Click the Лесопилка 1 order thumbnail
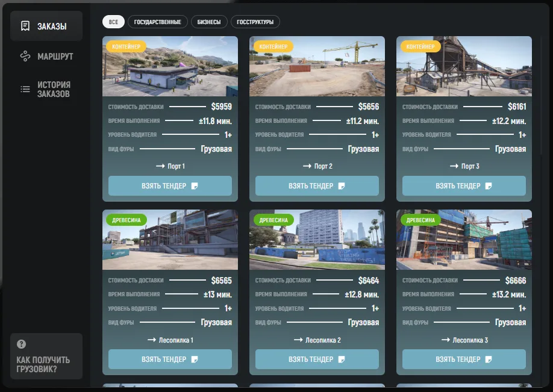 coord(170,240)
